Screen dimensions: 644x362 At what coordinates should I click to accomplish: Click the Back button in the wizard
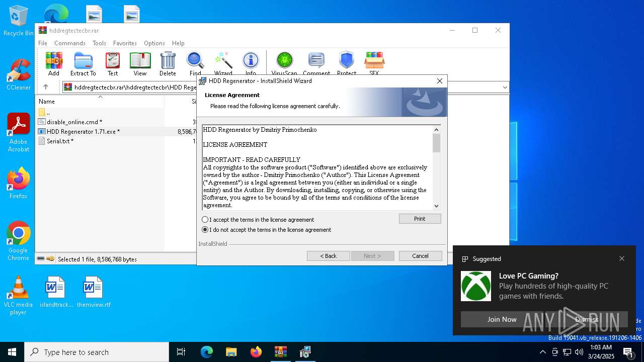329,256
